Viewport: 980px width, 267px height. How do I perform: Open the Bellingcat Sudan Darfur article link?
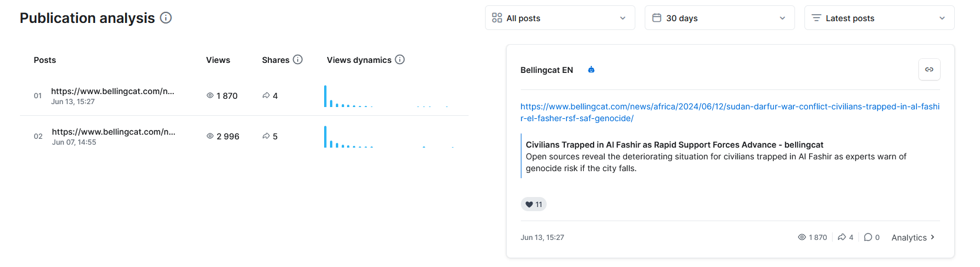[729, 112]
